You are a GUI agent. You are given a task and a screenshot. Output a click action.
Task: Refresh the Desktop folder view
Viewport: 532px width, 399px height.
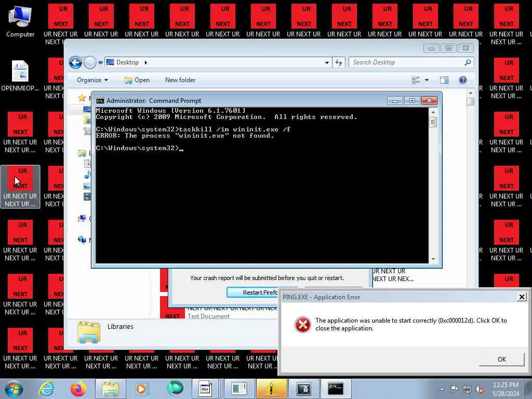[x=339, y=62]
